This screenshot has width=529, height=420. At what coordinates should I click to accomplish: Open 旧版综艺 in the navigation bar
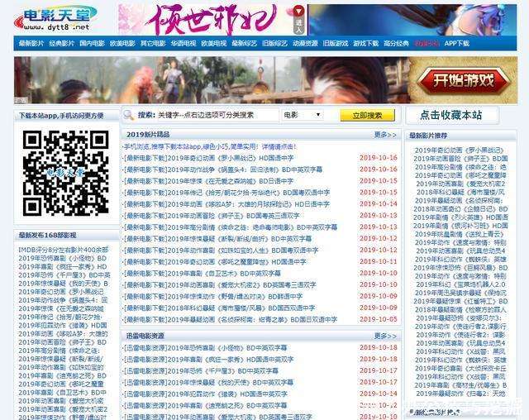(x=274, y=44)
